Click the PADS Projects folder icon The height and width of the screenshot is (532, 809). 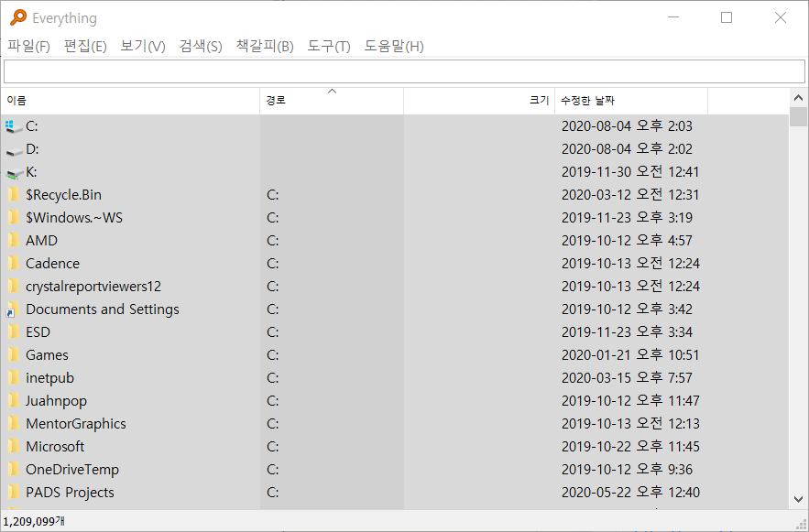pos(14,493)
